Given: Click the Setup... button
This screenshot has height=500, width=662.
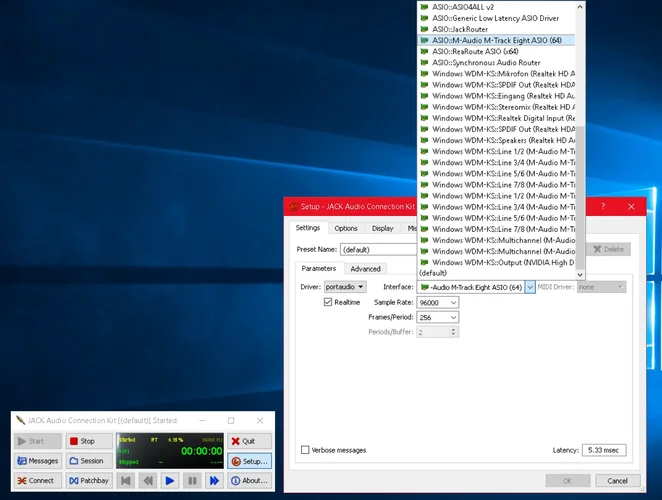Looking at the screenshot, I should pos(249,461).
